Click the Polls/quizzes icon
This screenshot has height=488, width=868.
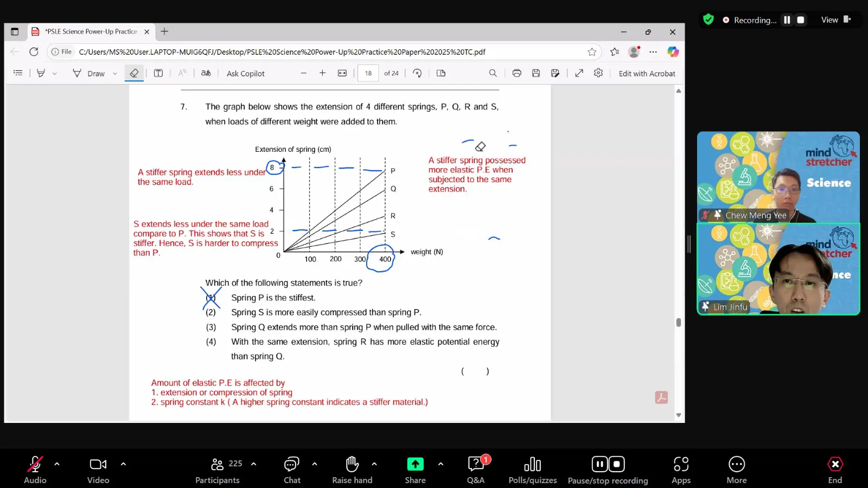click(532, 470)
